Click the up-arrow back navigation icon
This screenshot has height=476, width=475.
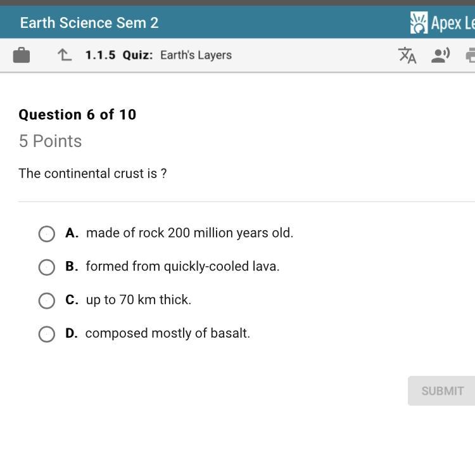point(65,55)
